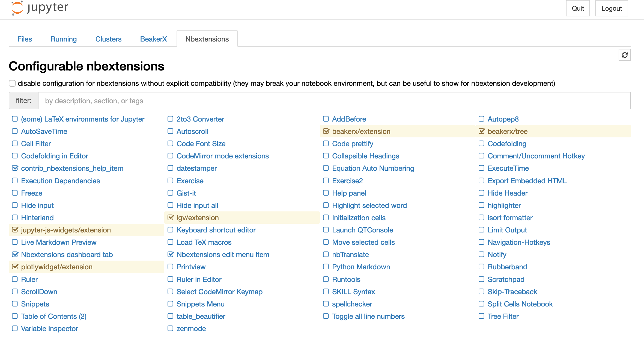Uncheck the beakerx/tree checkbox icon
The width and height of the screenshot is (644, 348).
[482, 131]
